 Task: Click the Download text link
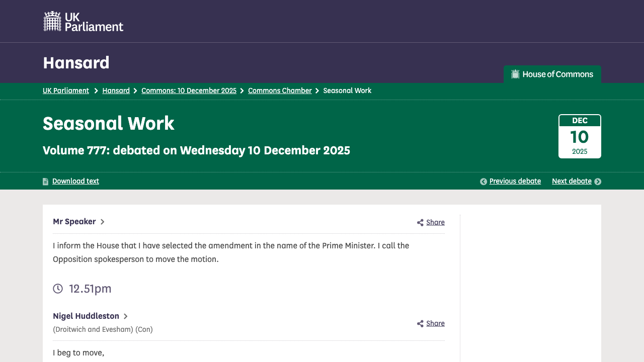[x=75, y=182]
